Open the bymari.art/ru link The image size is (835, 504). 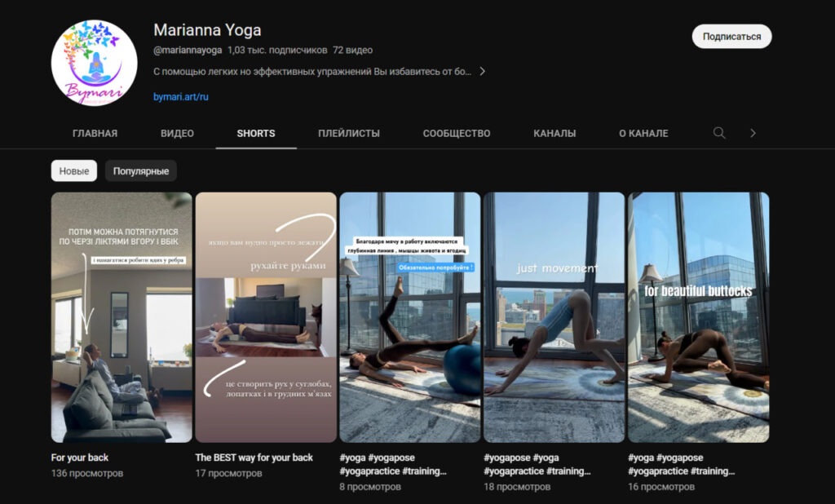(x=181, y=96)
